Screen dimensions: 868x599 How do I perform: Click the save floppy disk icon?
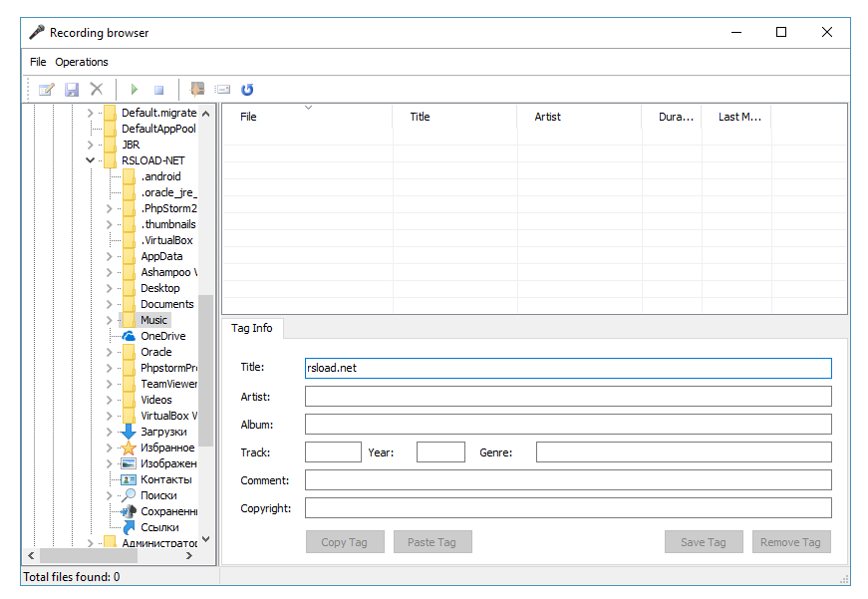pos(72,90)
